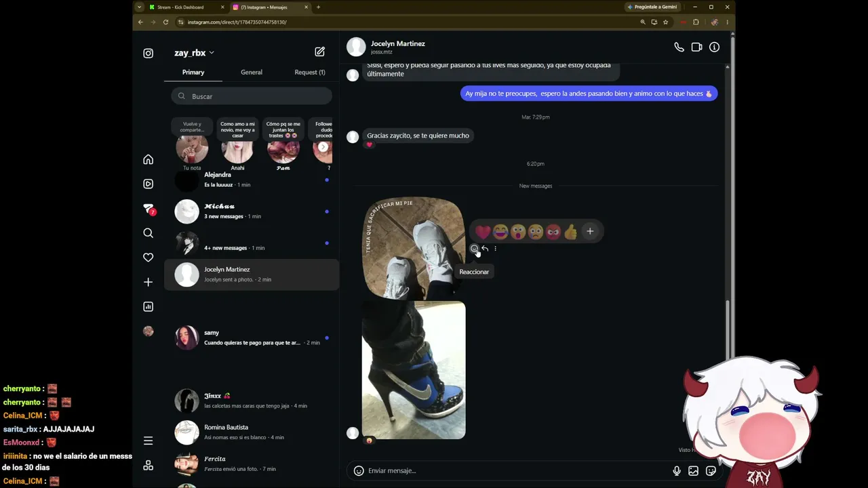React with the thumbs up emoji
Image resolution: width=868 pixels, height=488 pixels.
pos(571,232)
